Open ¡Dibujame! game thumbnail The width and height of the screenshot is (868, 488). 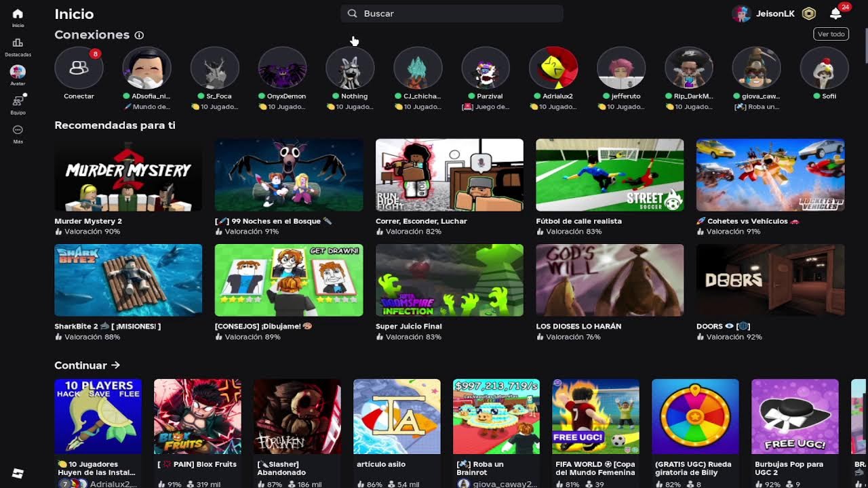point(289,280)
